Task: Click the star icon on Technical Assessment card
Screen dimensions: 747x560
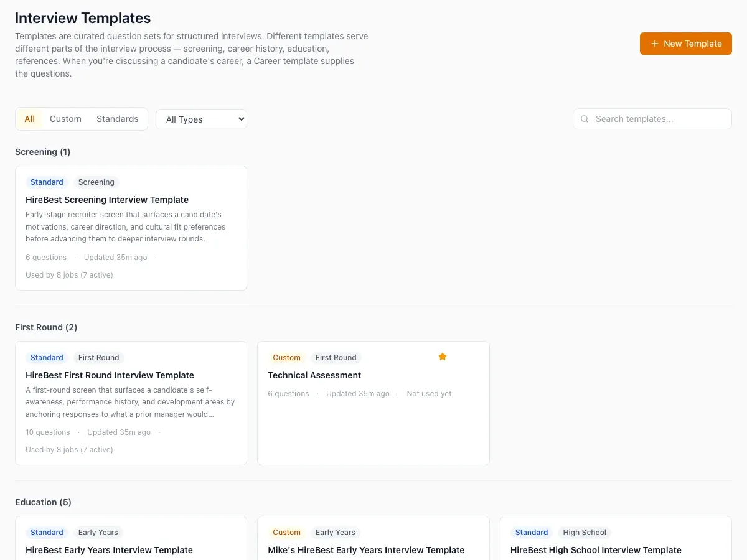Action: coord(443,357)
